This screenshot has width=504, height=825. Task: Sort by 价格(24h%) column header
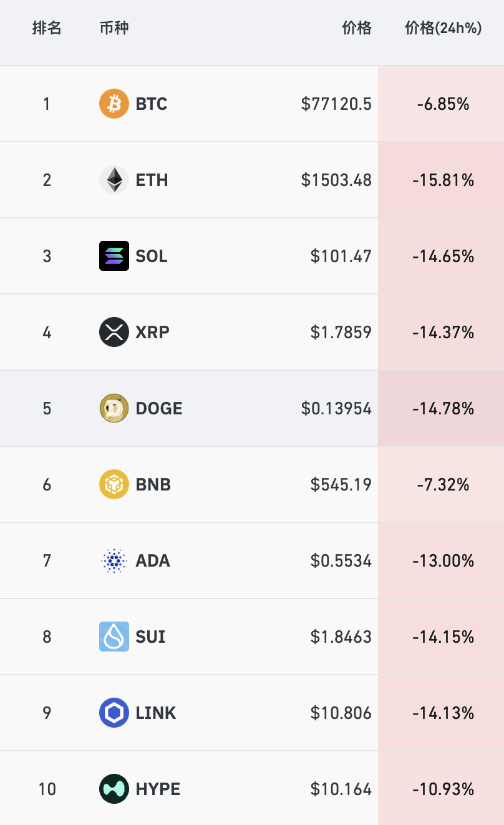tap(443, 28)
